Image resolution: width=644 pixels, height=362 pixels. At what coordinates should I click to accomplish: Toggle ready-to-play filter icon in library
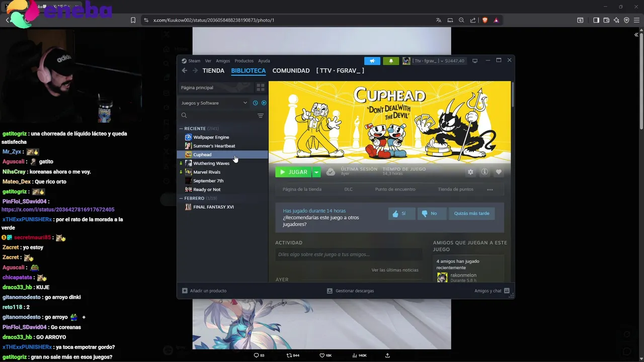pos(264,103)
